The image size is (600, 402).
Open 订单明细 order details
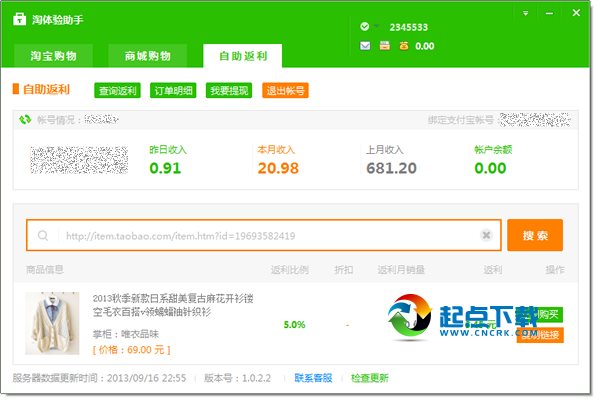coord(173,91)
